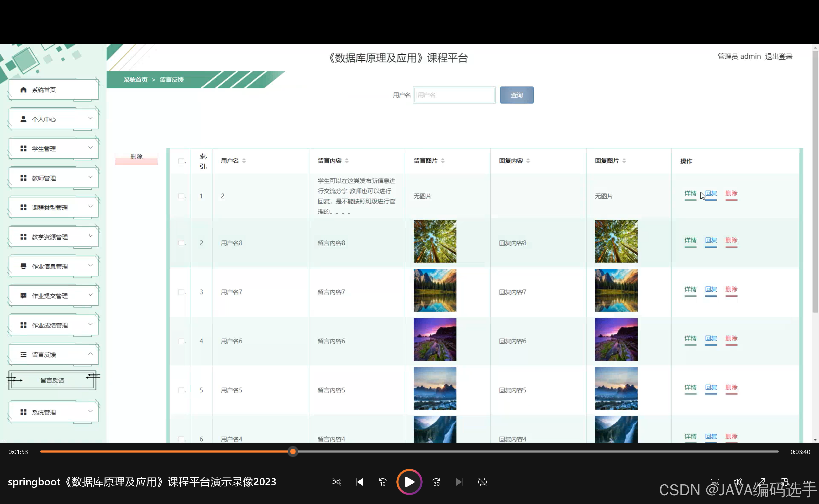The height and width of the screenshot is (504, 819).
Task: Check the row checkbox for 用户名8
Action: (181, 243)
